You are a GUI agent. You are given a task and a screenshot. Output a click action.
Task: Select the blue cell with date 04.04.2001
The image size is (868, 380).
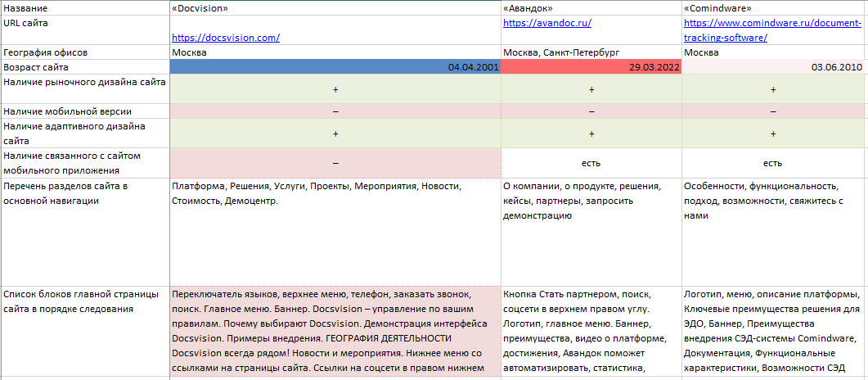click(335, 67)
